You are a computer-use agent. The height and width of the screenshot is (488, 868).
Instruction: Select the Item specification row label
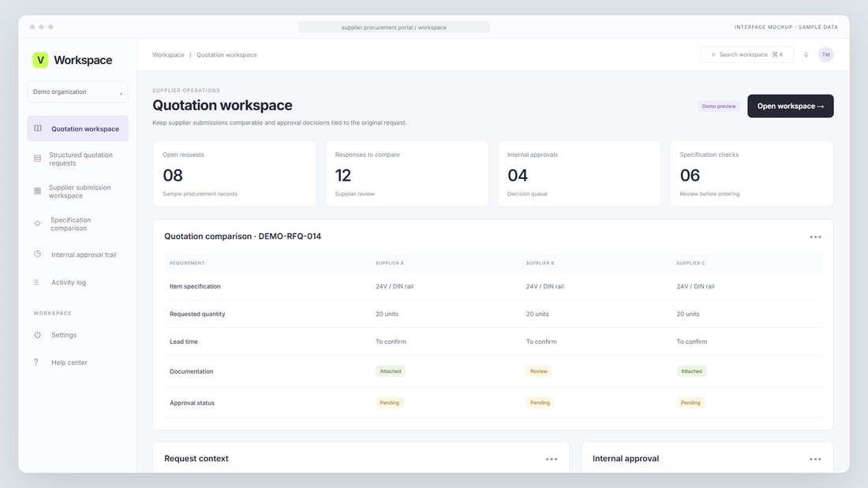pos(195,286)
